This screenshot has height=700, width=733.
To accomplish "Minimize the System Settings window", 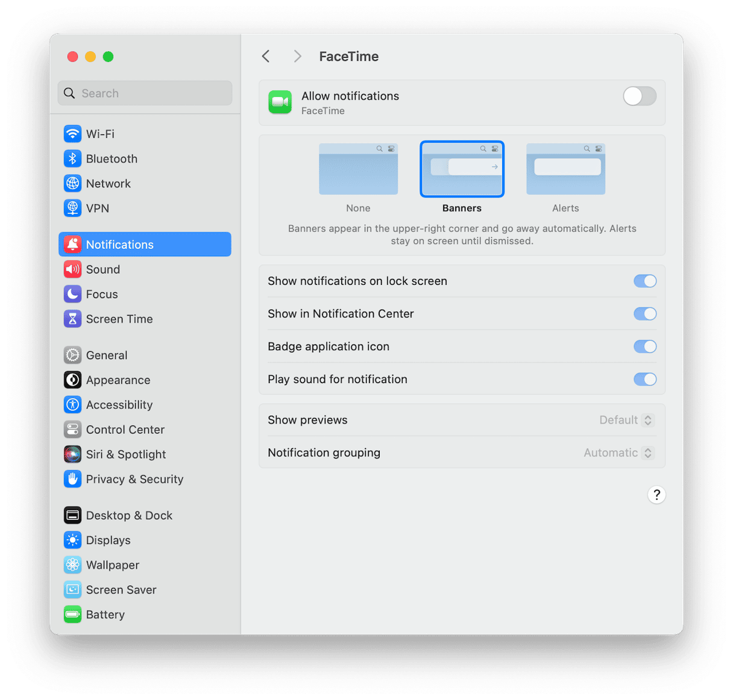I will tap(90, 57).
